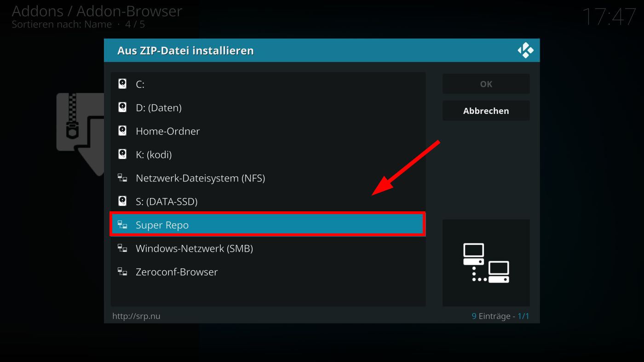Click the drive icon beside Home-Ordner
The image size is (644, 362).
tap(122, 131)
